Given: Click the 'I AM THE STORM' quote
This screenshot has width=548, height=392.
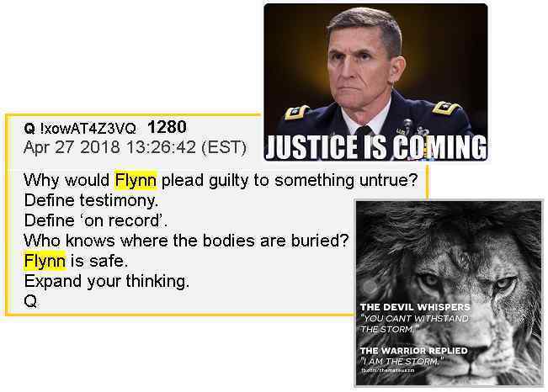Looking at the screenshot, I should 402,361.
